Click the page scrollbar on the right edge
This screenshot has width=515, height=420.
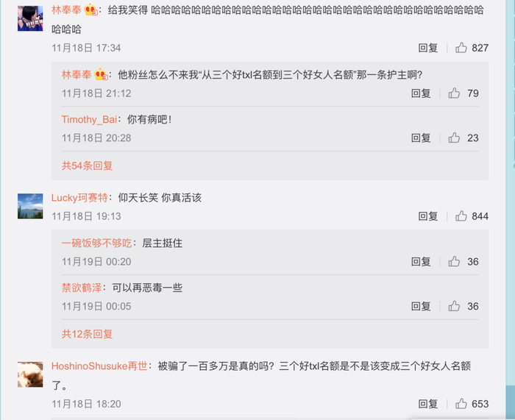(511, 210)
